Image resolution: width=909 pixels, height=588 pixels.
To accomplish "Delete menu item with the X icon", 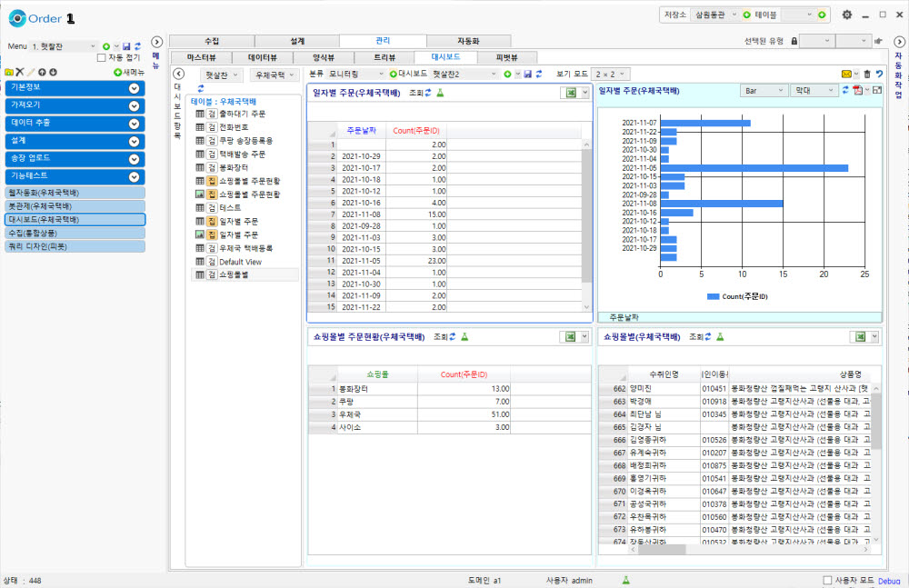I will (20, 72).
